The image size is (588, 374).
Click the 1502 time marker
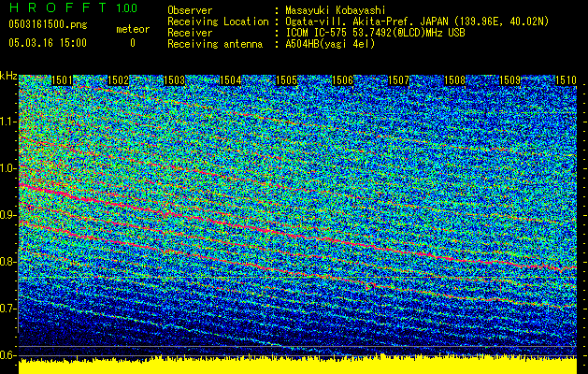click(x=118, y=80)
